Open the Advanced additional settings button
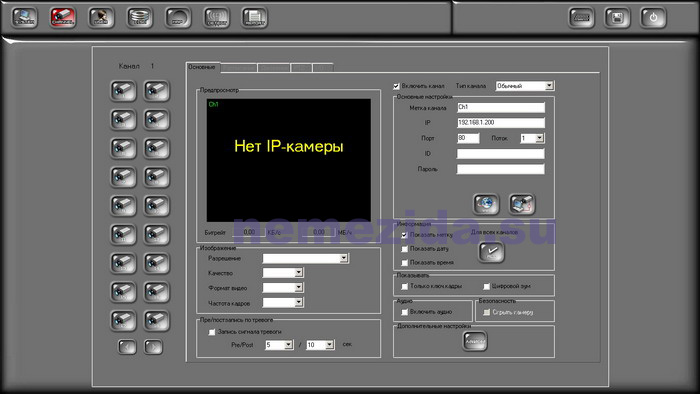 click(x=475, y=341)
